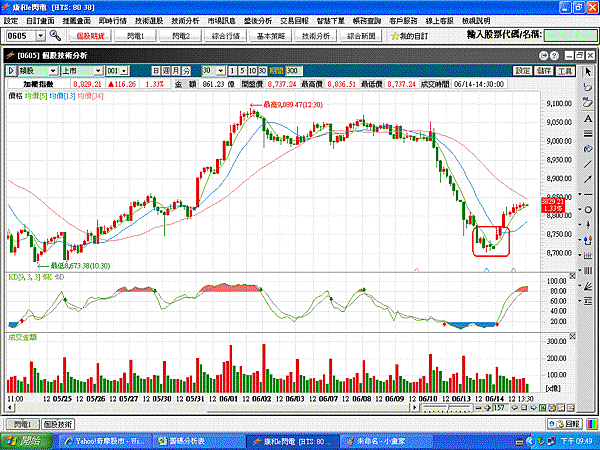
Task: Expand fan lines tool options arrow
Action: (580, 286)
